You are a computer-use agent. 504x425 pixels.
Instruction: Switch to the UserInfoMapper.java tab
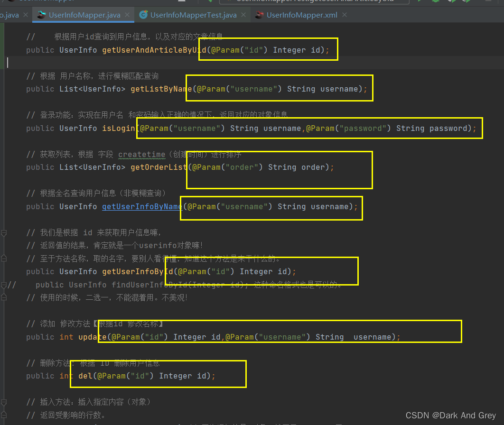(x=84, y=15)
